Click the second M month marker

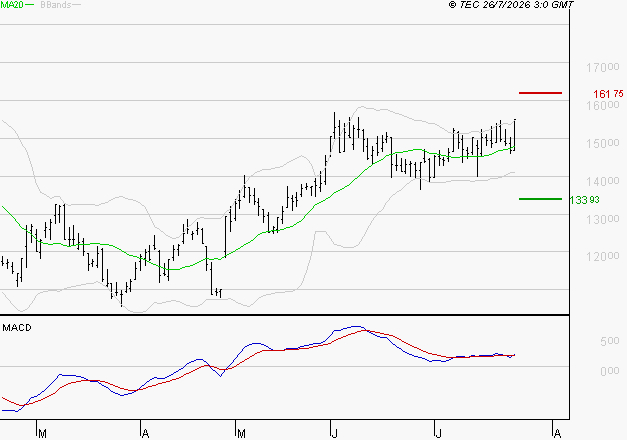coord(241,434)
